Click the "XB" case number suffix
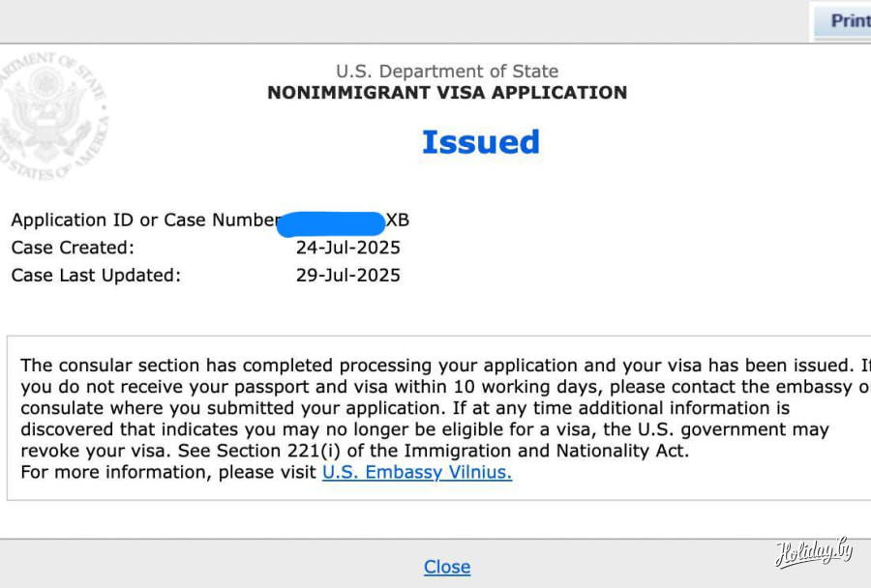The image size is (871, 588). point(398,220)
